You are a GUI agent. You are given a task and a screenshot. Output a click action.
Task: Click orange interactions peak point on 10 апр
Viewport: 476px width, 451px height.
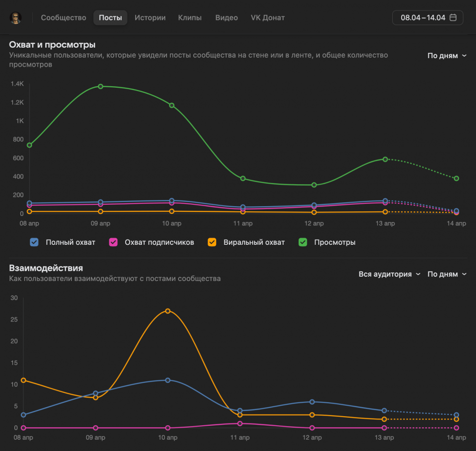point(168,311)
